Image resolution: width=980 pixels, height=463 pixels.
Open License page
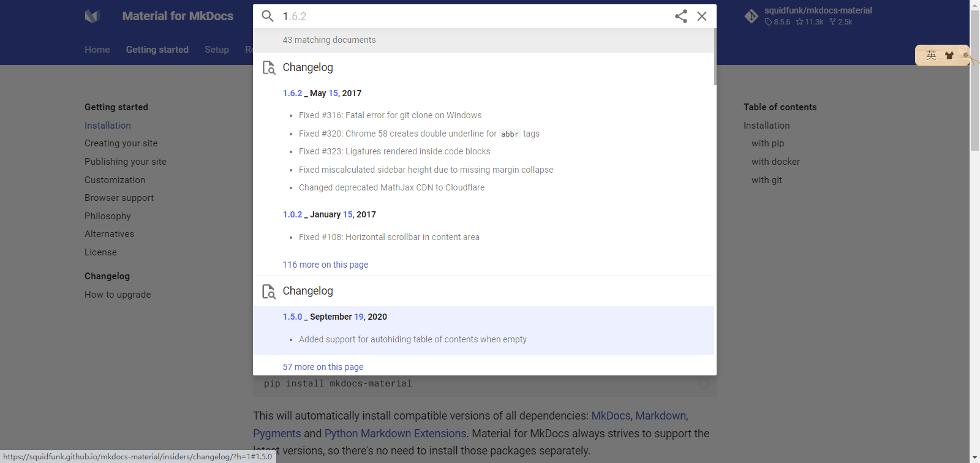[x=100, y=252]
